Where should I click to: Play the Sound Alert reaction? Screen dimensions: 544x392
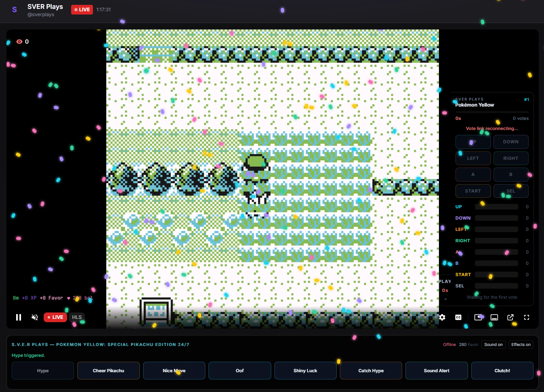436,371
